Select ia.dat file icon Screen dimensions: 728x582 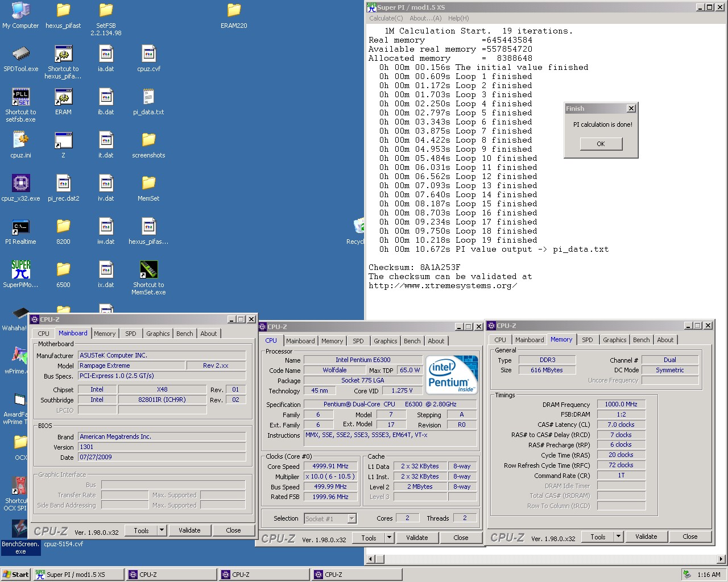pyautogui.click(x=106, y=59)
